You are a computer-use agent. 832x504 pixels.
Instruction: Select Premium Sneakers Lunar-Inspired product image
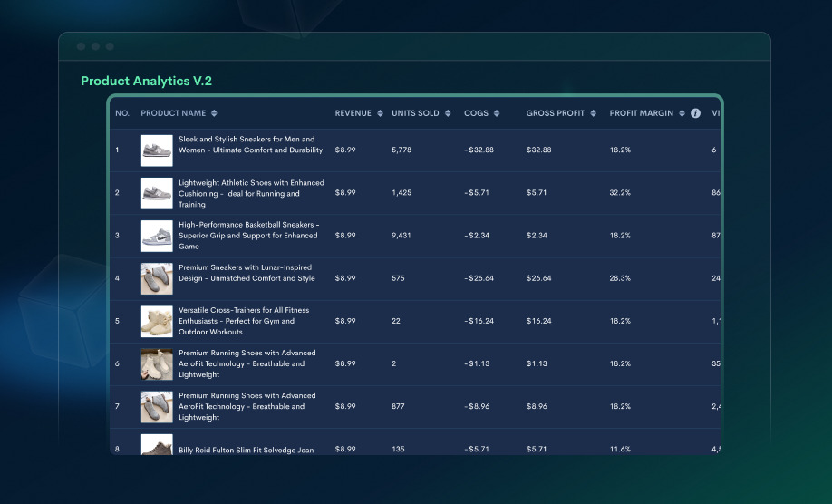[157, 278]
